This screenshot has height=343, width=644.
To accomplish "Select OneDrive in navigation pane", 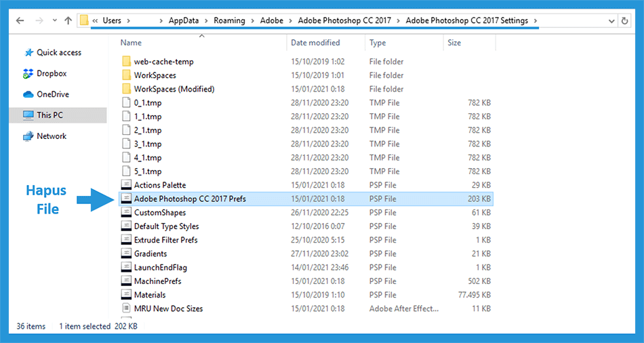I will [53, 94].
